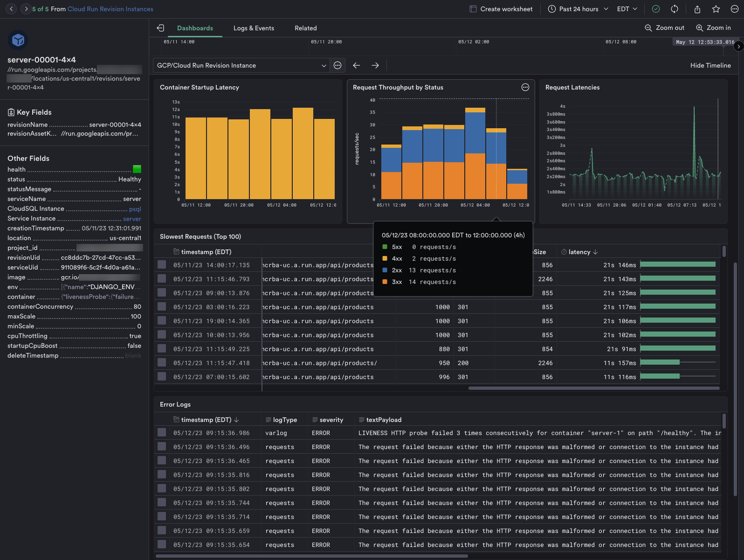744x560 pixels.
Task: Select error log checkbox 09:15:36.986
Action: coord(162,432)
